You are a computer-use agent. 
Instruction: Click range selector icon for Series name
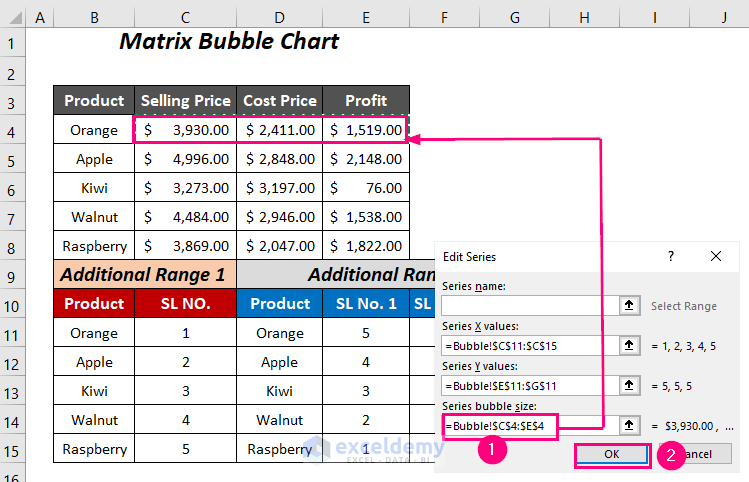click(x=629, y=306)
